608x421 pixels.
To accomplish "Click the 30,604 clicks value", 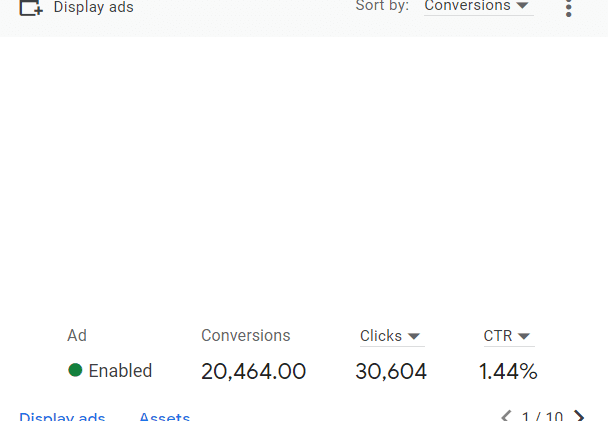I will point(391,371).
